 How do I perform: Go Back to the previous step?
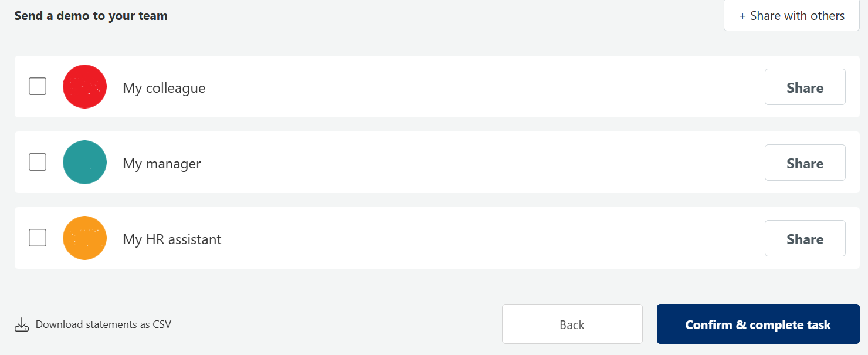pos(572,324)
